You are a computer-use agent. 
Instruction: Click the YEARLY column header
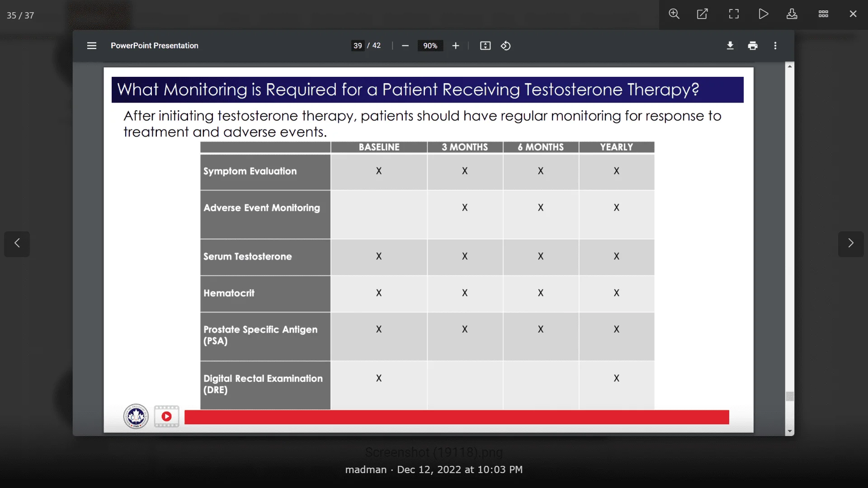coord(617,147)
